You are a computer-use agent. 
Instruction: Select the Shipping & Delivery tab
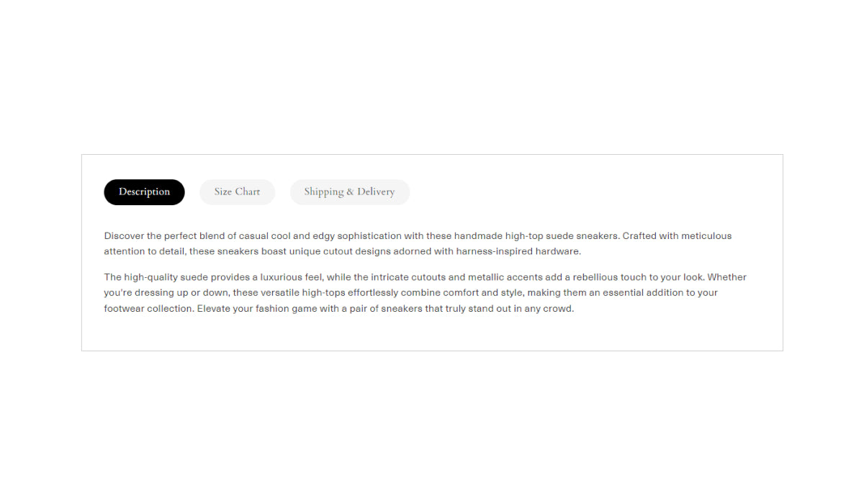350,192
